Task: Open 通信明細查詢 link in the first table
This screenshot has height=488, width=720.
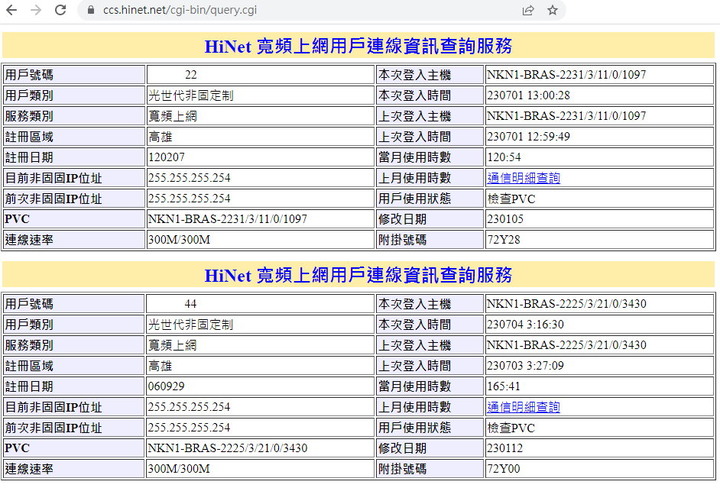Action: [523, 178]
